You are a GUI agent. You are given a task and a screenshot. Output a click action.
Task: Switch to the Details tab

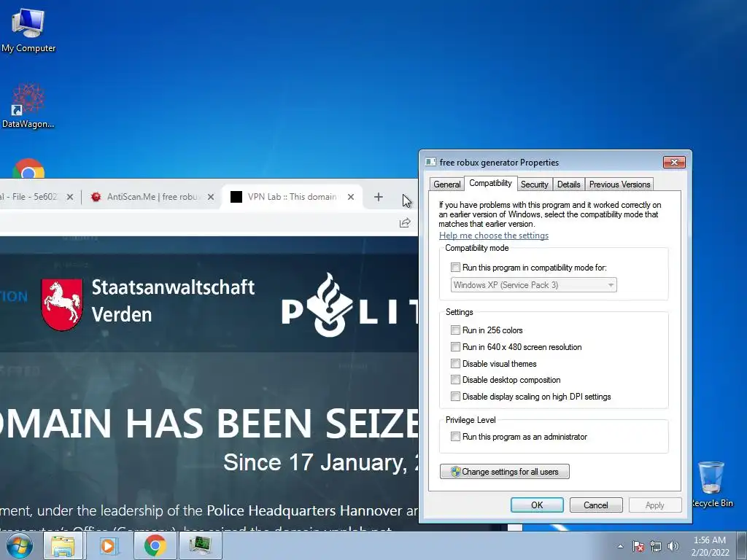click(568, 184)
